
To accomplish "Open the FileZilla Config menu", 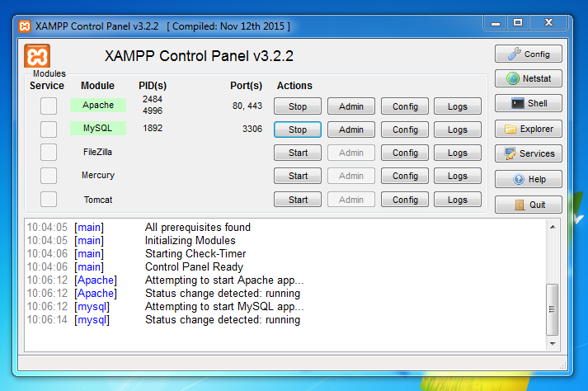I will pyautogui.click(x=405, y=153).
